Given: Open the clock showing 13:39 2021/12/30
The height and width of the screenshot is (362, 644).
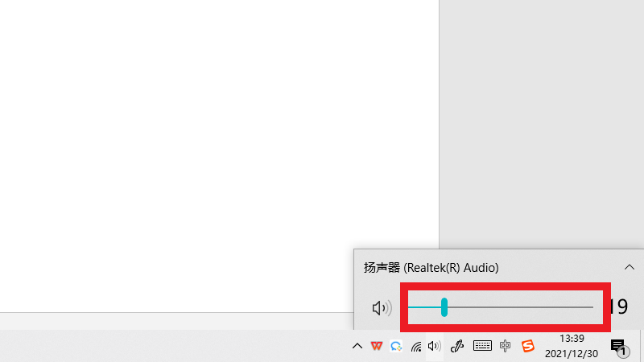Looking at the screenshot, I should pos(572,346).
